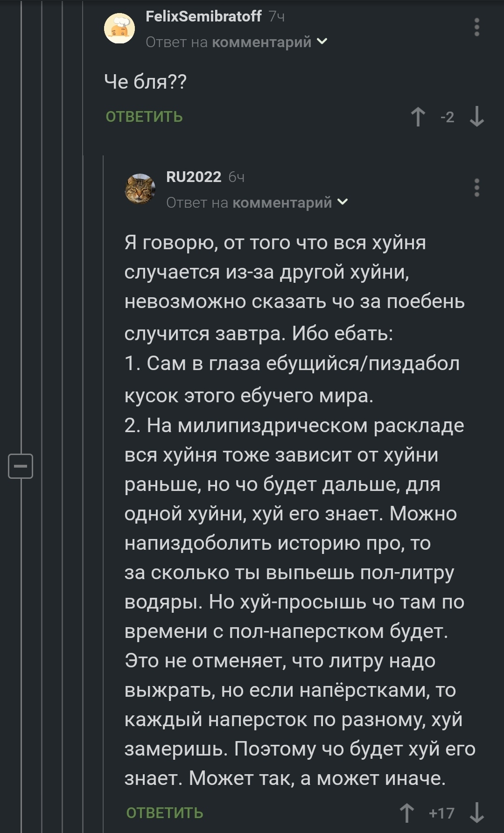Click the +17 rating on RU2022's comment

pos(441,813)
